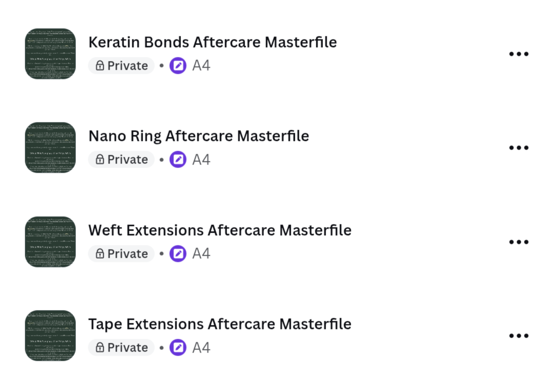Select Tape Extensions Aftercare Masterfile title

tap(220, 324)
